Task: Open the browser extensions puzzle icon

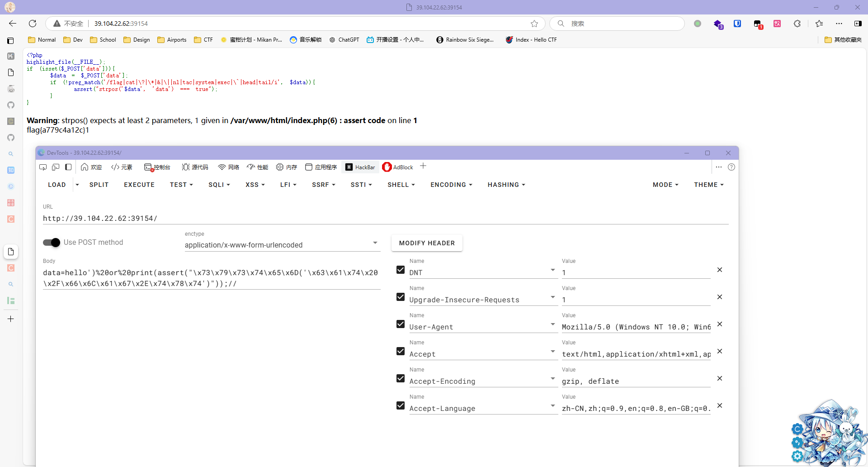Action: pos(797,24)
